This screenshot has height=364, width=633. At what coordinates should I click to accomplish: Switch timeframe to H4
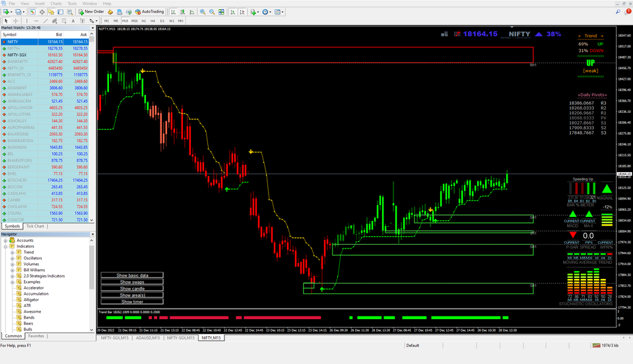coord(152,20)
